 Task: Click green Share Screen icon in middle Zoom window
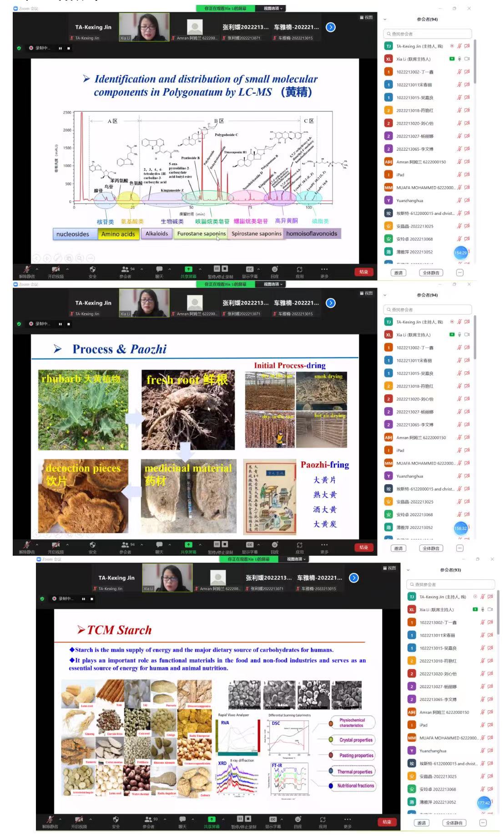[x=188, y=545]
